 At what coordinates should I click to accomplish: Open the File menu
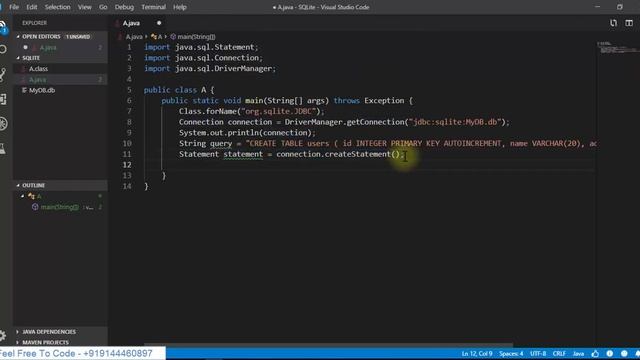point(14,7)
